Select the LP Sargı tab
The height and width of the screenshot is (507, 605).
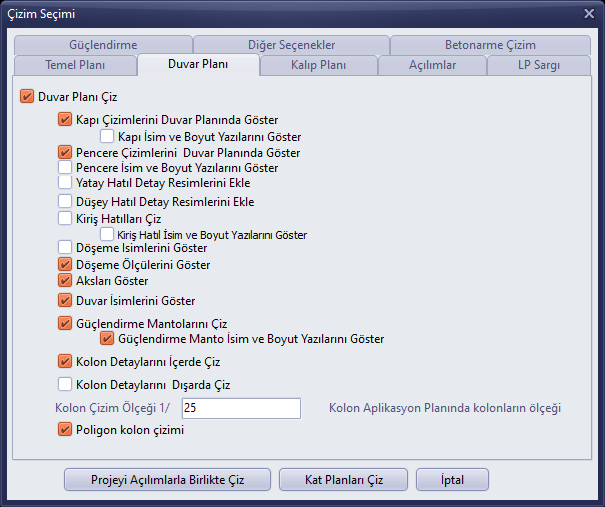pyautogui.click(x=539, y=65)
